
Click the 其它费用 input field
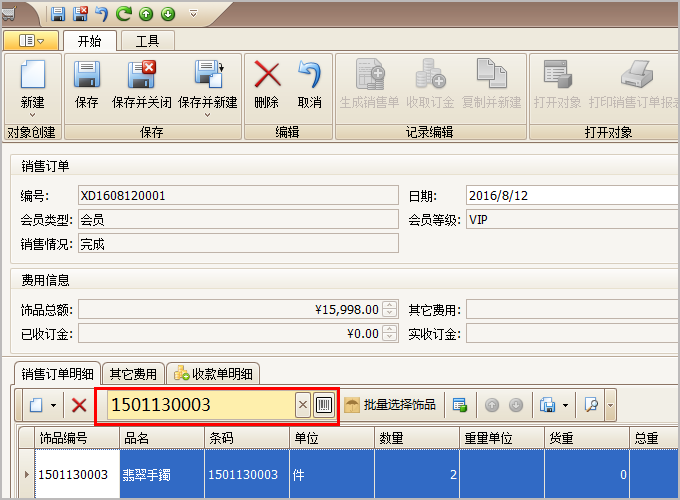pos(573,310)
